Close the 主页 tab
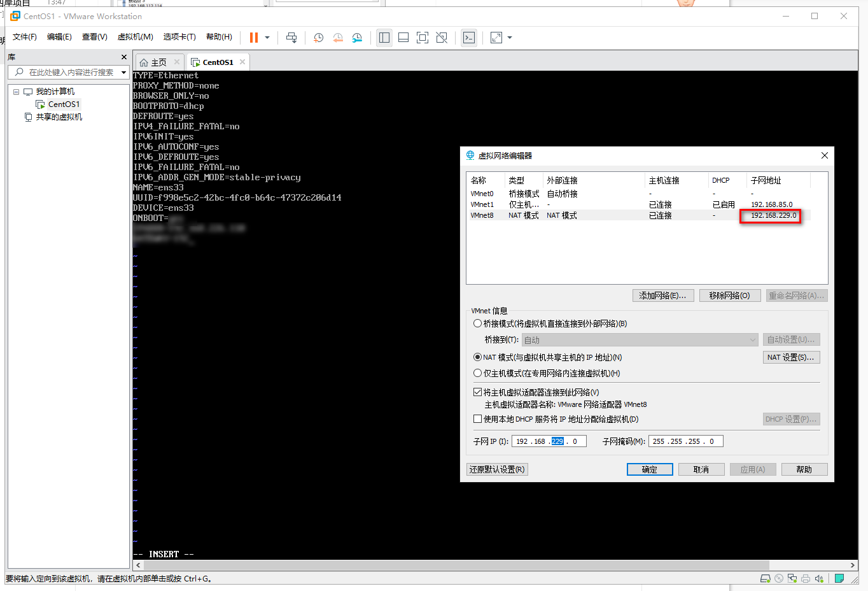 click(x=177, y=62)
